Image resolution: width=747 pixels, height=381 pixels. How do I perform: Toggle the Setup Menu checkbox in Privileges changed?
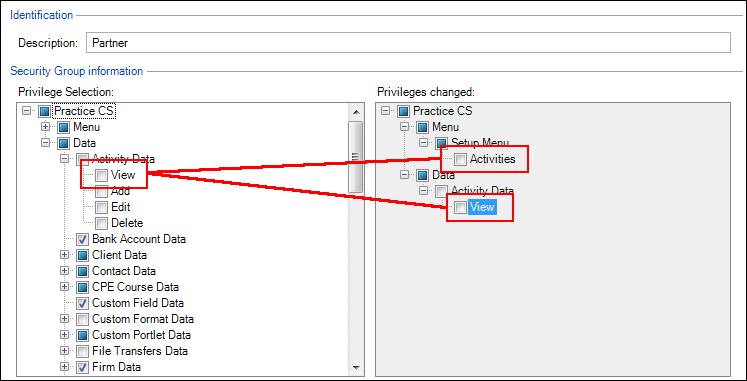pyautogui.click(x=442, y=143)
